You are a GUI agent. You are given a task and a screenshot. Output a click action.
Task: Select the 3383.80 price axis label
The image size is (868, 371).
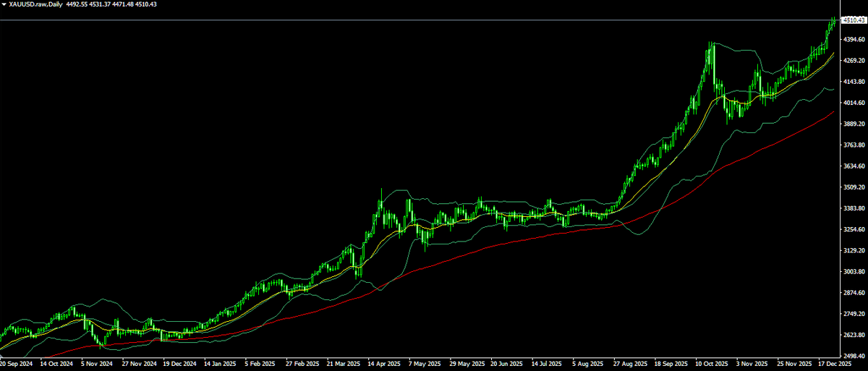(854, 208)
